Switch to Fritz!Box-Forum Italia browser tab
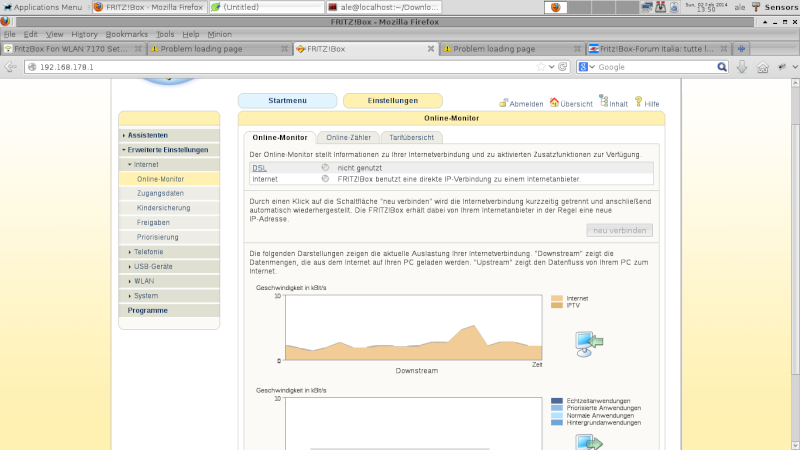Screen dimensions: 800x450 [658, 48]
